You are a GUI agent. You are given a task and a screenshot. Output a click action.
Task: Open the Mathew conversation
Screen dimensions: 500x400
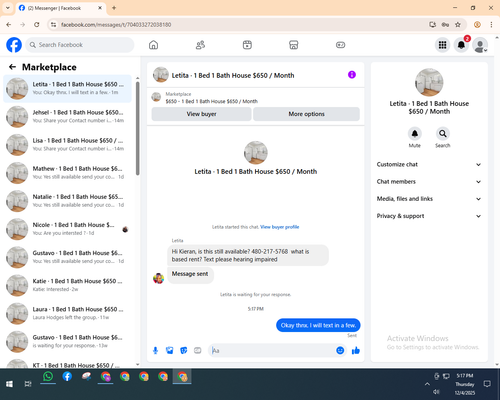[x=67, y=173]
